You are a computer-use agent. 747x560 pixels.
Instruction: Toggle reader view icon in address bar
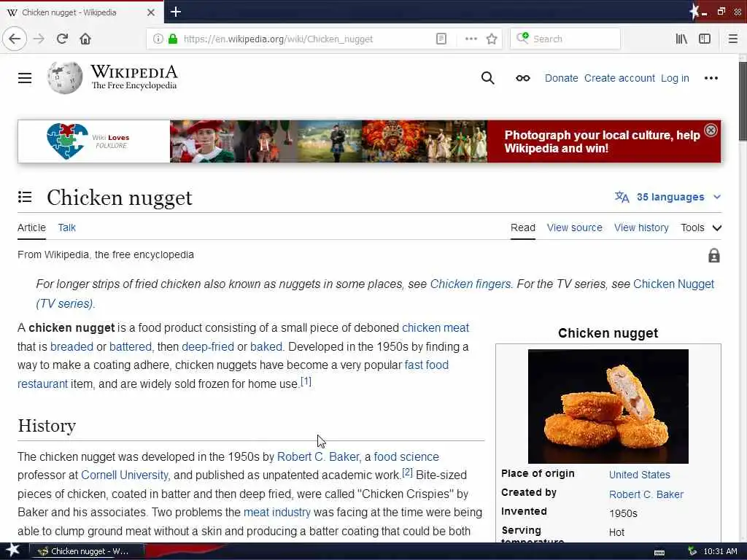pyautogui.click(x=441, y=39)
